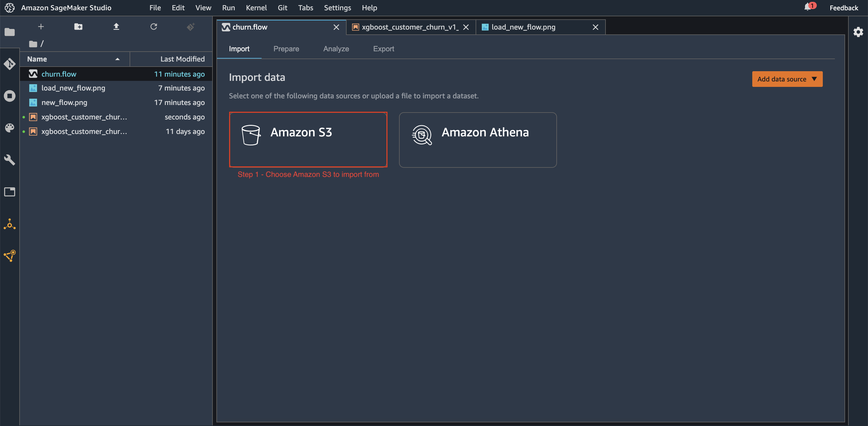
Task: Choose Amazon Athena as data source
Action: point(477,140)
